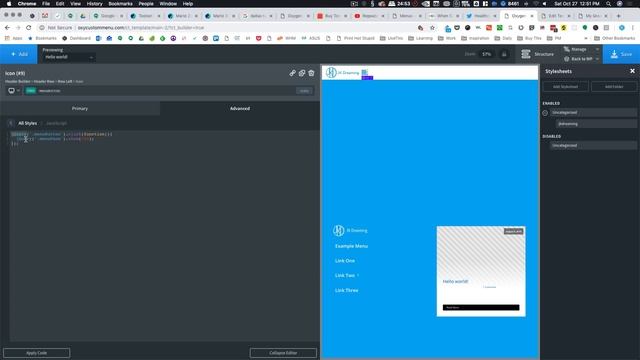Viewport: 640px width, 360px height.
Task: Switch to the Twitter browser tab
Action: click(x=482, y=16)
